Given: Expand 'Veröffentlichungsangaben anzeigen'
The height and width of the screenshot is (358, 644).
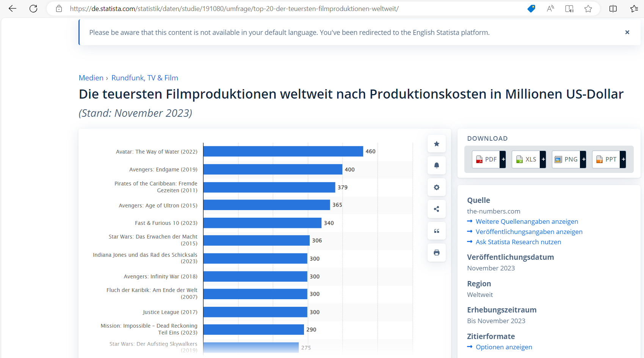Looking at the screenshot, I should (529, 232).
